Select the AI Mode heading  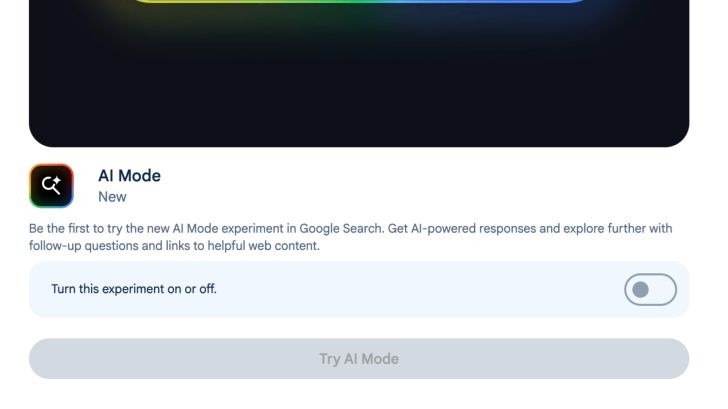pyautogui.click(x=129, y=176)
